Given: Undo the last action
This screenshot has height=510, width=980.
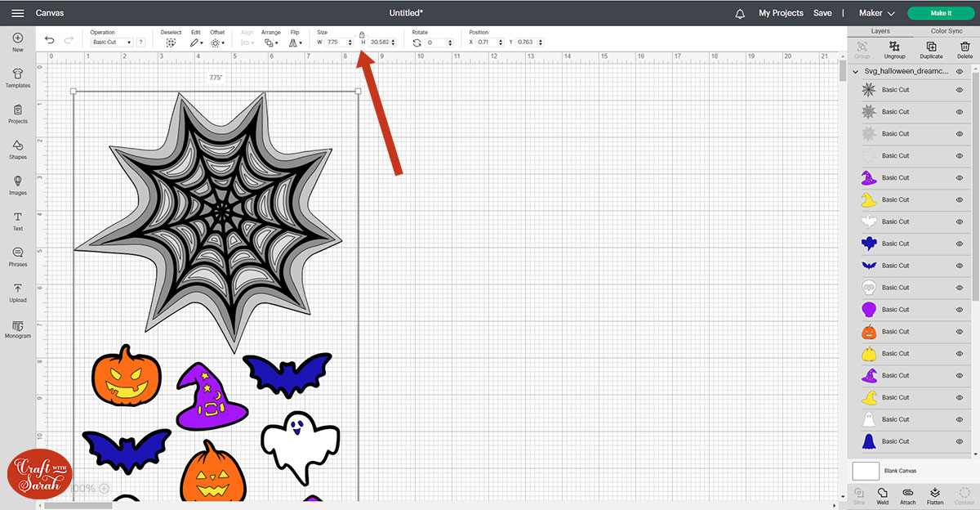Looking at the screenshot, I should tap(50, 39).
